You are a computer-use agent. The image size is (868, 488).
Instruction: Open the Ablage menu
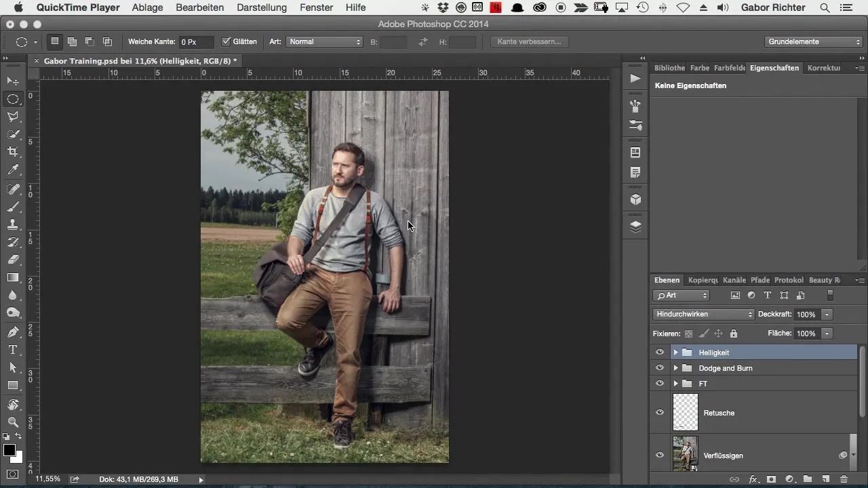tap(147, 8)
